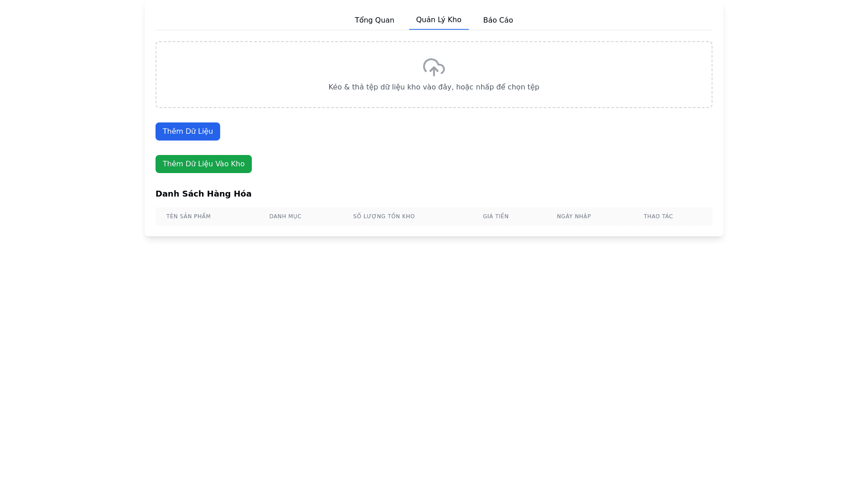Click the blue underline beneath the active tab

point(439,29)
